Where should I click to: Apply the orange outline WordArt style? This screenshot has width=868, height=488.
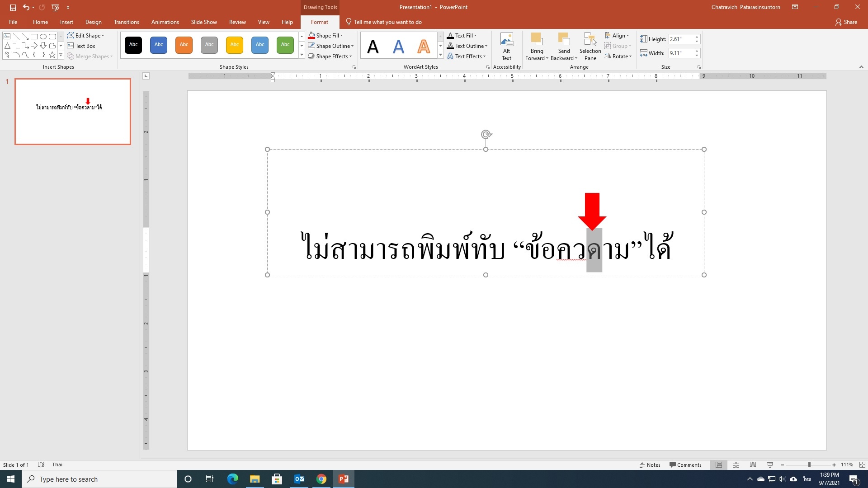coord(424,46)
